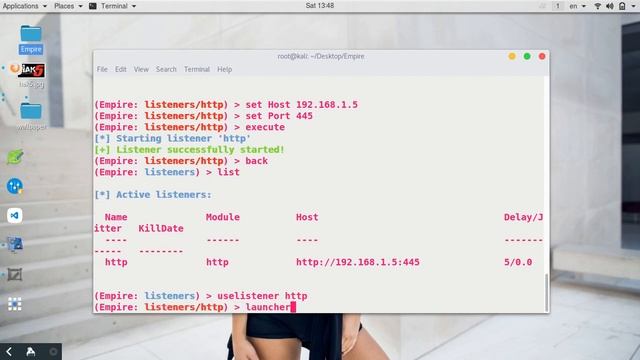Click the terminal vertical scrollbar
This screenshot has height=360, width=640.
tap(547, 292)
